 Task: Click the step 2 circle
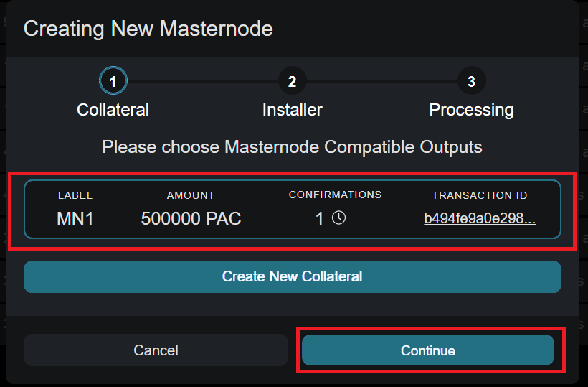[292, 82]
